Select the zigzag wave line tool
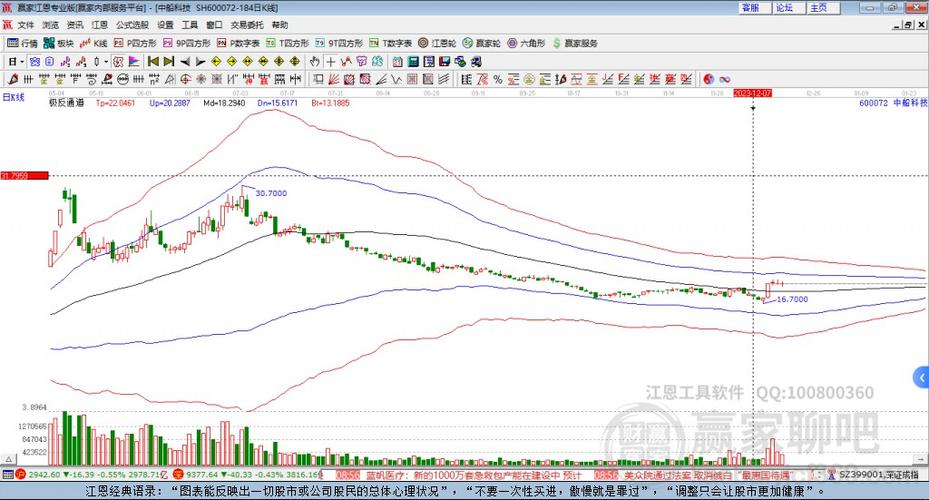This screenshot has width=929, height=500. click(x=396, y=79)
